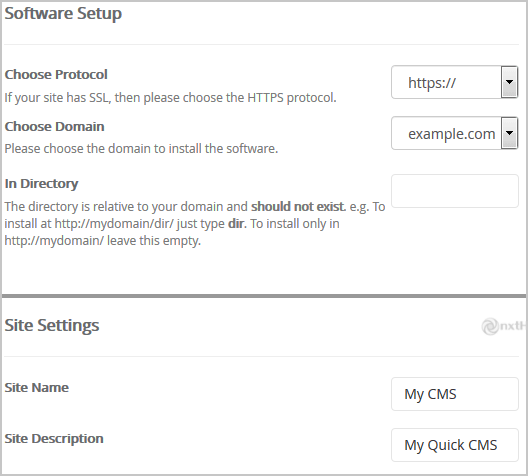
Task: Click the bold 'should not exist' text
Action: pyautogui.click(x=298, y=206)
